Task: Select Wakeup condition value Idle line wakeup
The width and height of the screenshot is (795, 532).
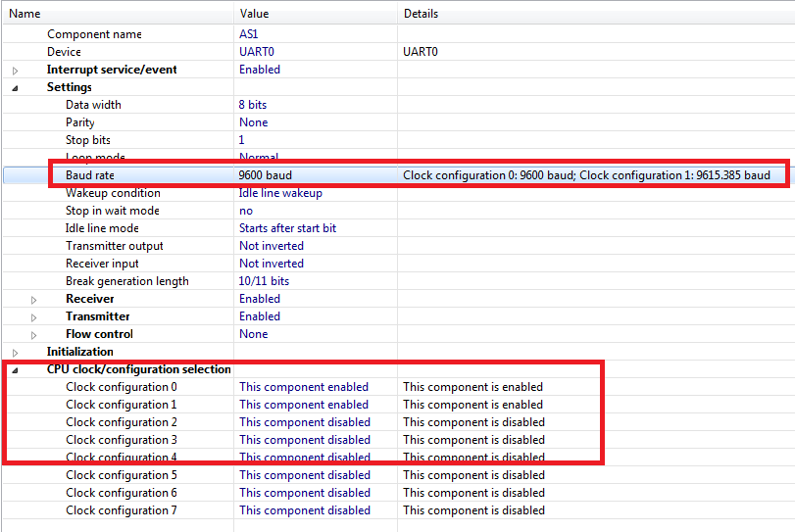Action: pos(280,193)
